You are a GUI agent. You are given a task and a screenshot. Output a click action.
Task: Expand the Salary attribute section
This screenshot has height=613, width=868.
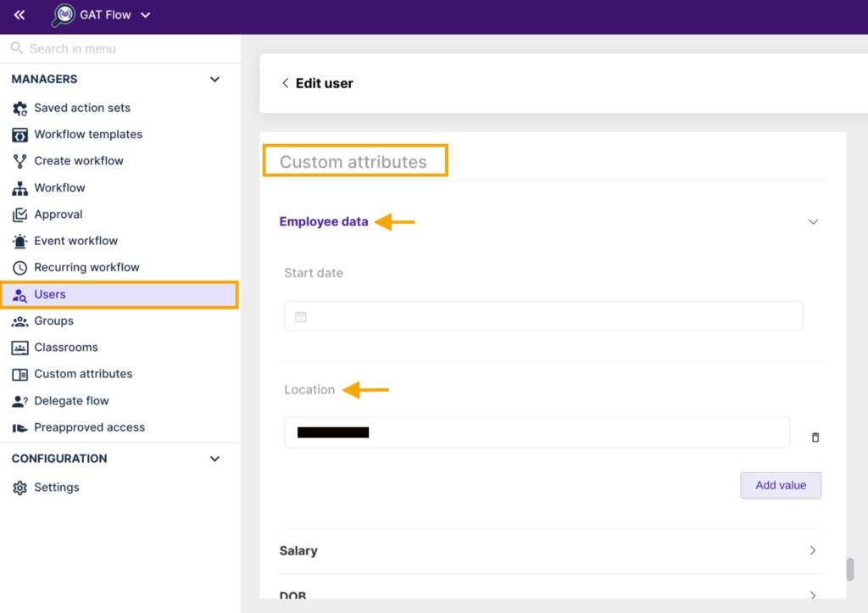click(x=813, y=550)
